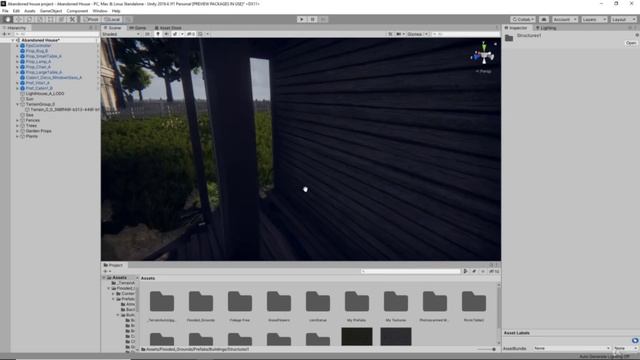This screenshot has height=360, width=640.
Task: Open the Layout dropdown
Action: pyautogui.click(x=623, y=19)
